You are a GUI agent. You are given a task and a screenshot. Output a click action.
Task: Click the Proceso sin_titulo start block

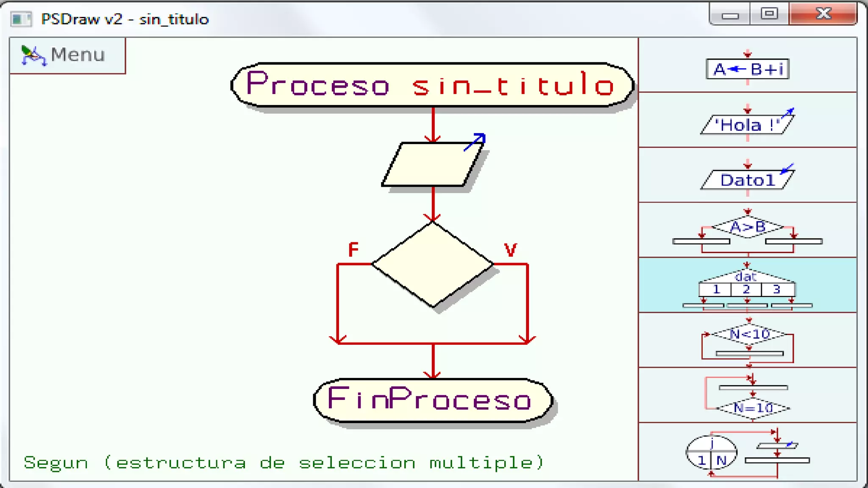432,85
